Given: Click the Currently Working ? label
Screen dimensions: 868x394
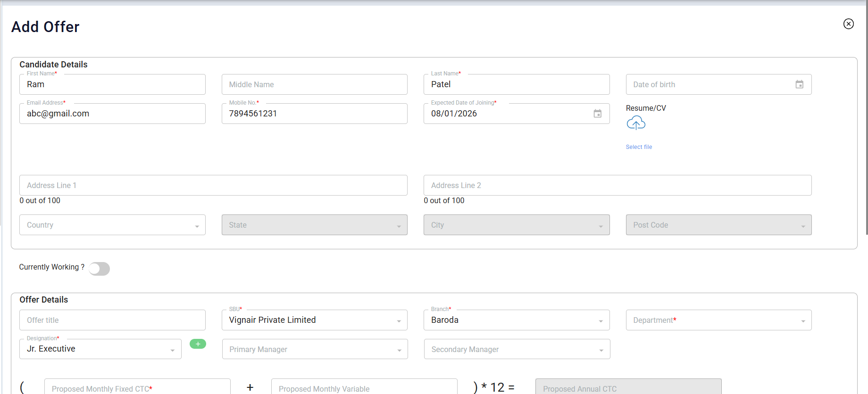Looking at the screenshot, I should point(52,267).
